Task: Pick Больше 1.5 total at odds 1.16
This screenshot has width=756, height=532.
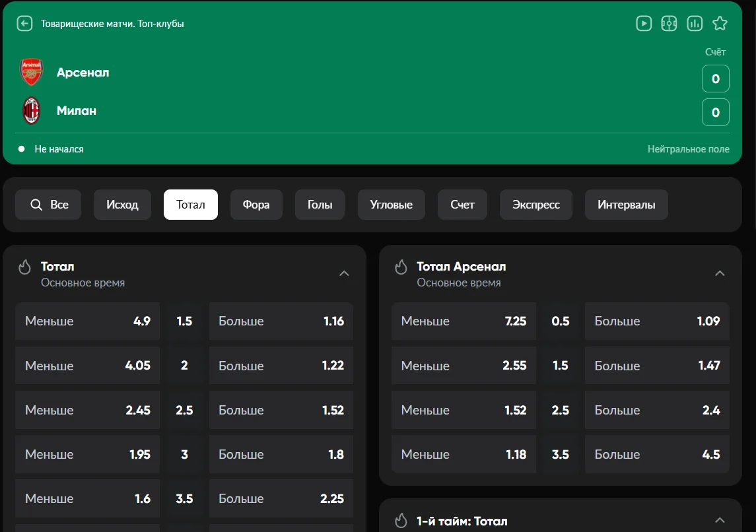Action: pos(281,321)
